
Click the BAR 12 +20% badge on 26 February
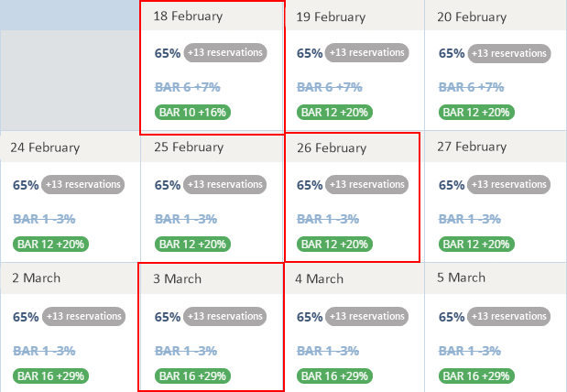(x=334, y=245)
